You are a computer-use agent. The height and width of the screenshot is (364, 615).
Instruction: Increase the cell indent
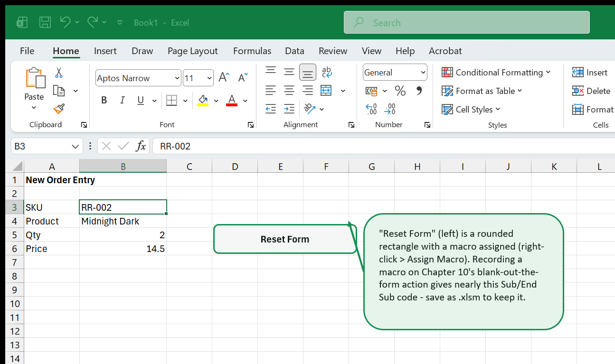point(289,109)
